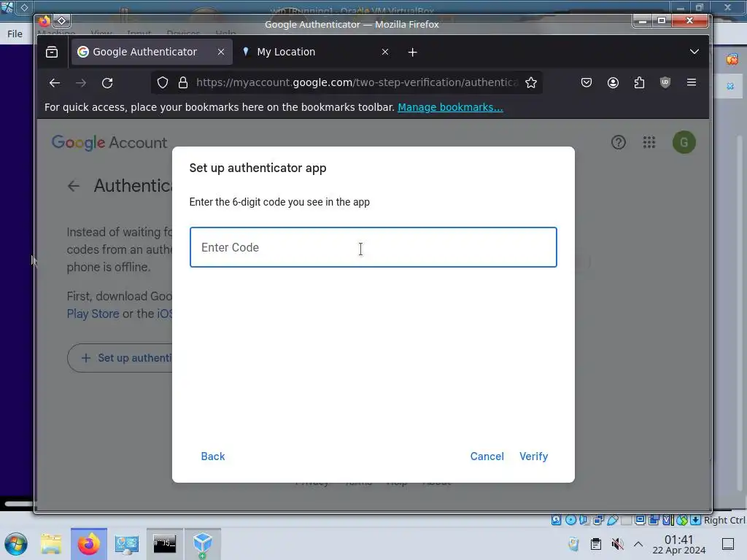Switch to the My Location tab
747x560 pixels.
[286, 52]
